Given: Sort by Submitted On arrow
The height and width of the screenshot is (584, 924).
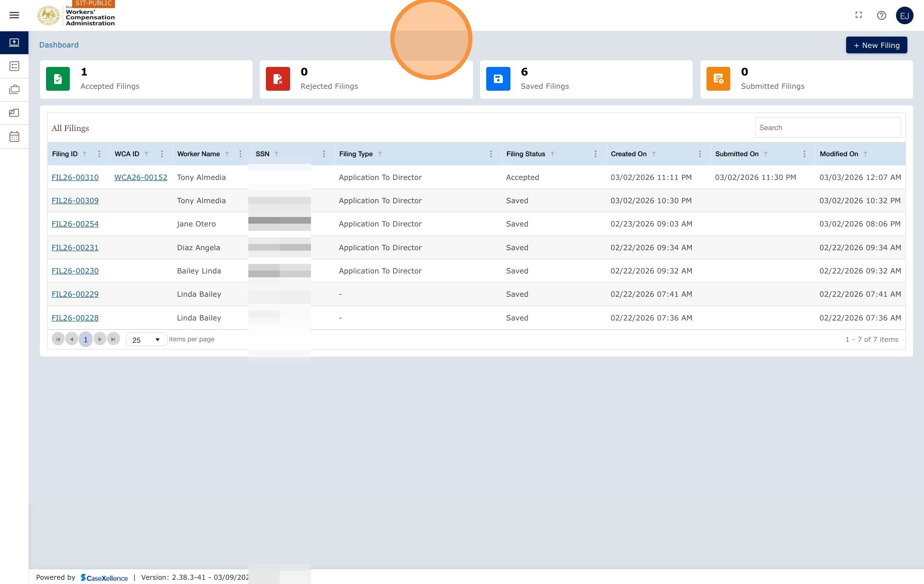Looking at the screenshot, I should click(765, 154).
